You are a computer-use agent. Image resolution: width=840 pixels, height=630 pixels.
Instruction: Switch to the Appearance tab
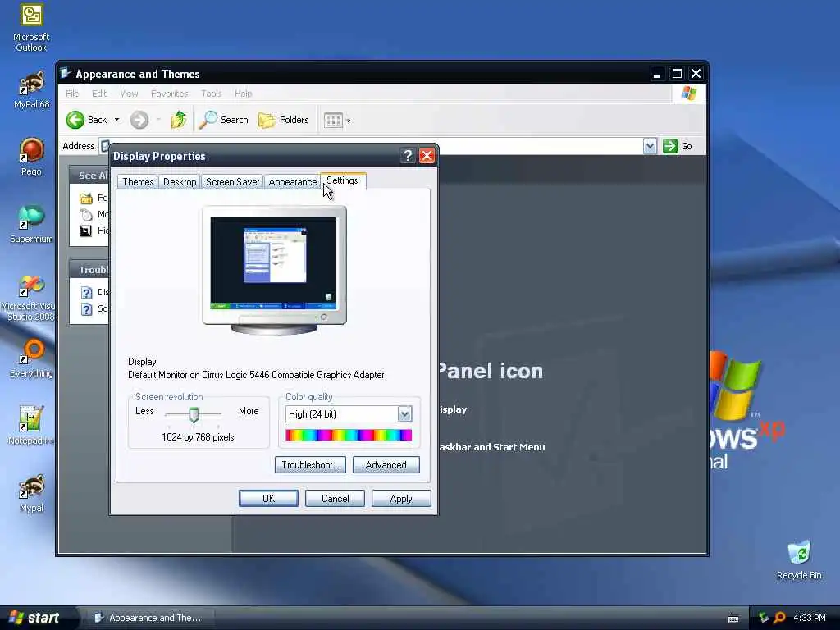coord(293,182)
